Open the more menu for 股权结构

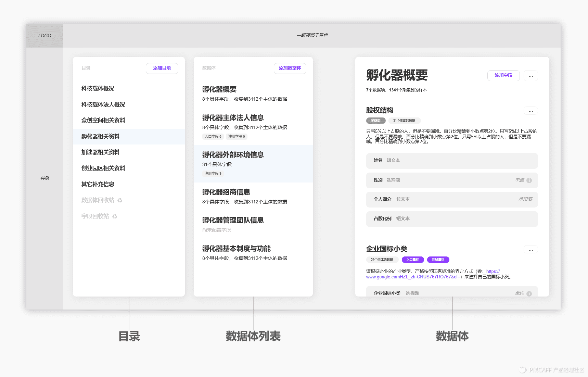[531, 111]
